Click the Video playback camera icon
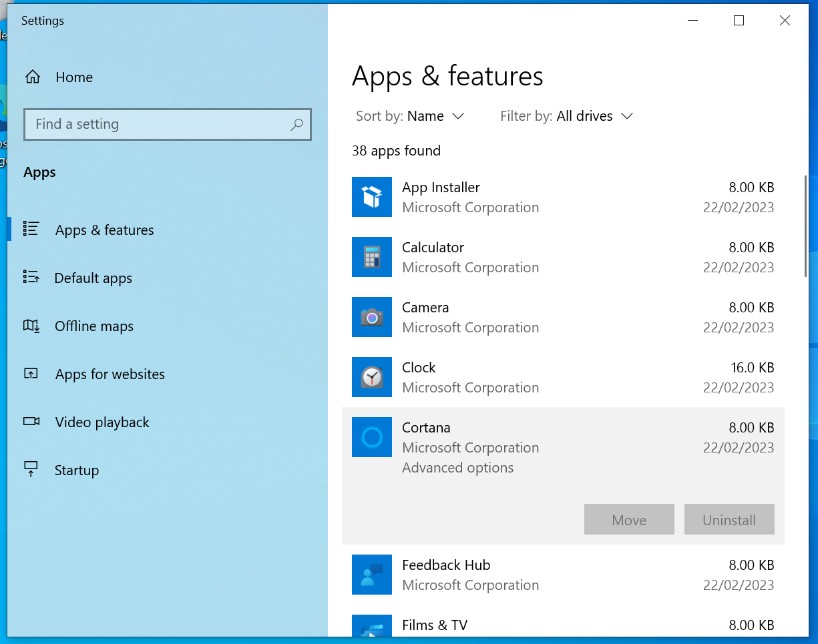The width and height of the screenshot is (818, 644). [x=31, y=422]
